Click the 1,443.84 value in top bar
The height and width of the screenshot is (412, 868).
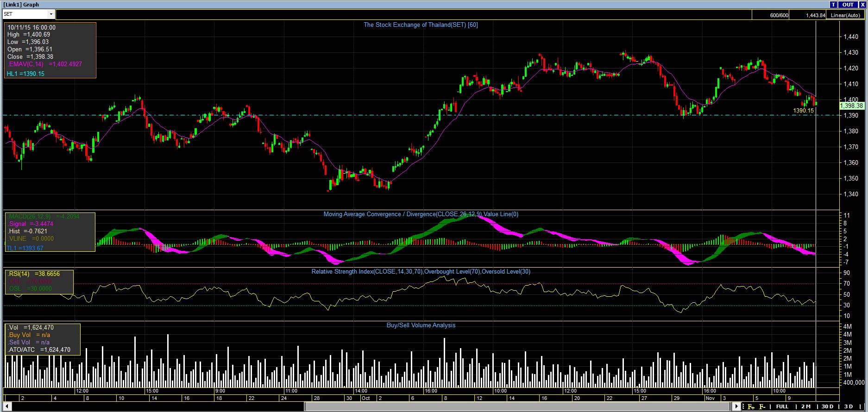(815, 15)
